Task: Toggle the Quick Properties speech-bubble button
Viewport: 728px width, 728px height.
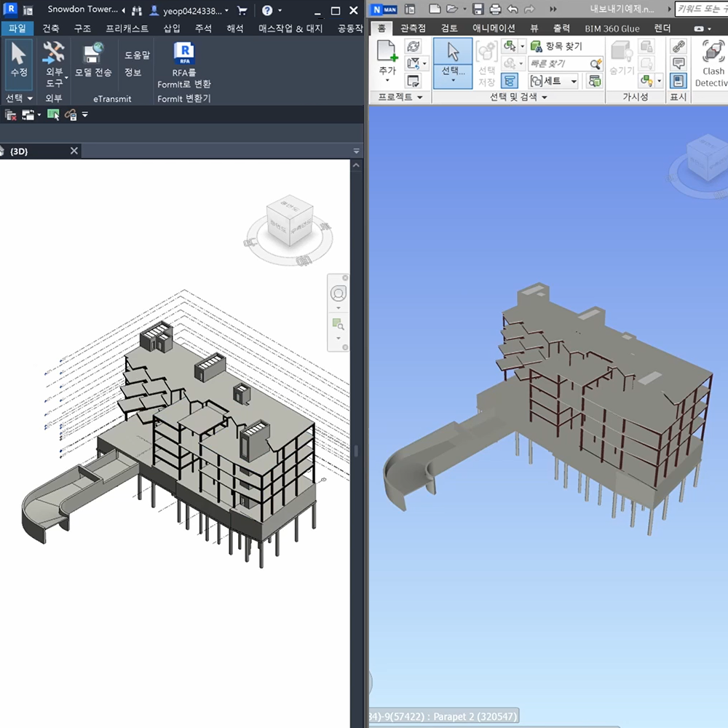Action: click(x=678, y=64)
